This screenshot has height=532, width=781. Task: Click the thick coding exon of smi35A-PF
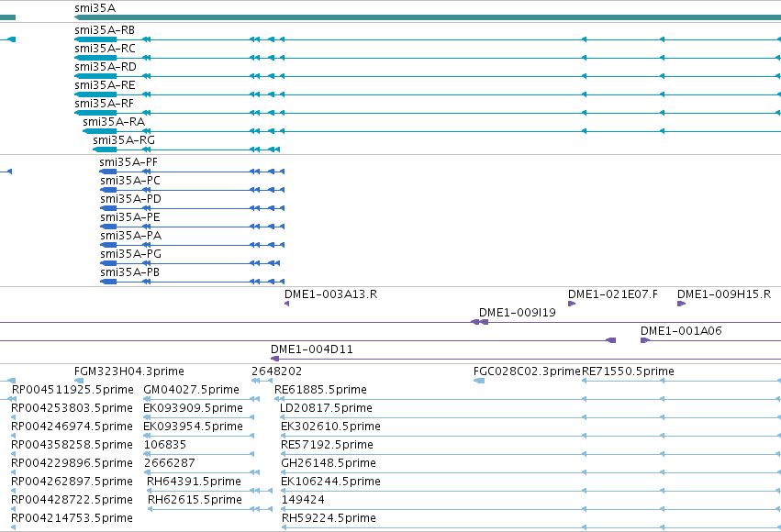point(108,172)
